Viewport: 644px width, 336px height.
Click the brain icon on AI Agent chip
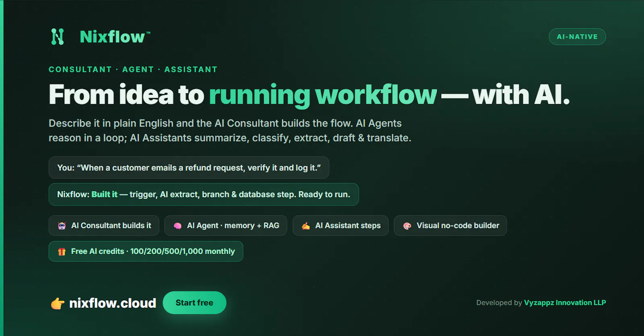point(178,226)
